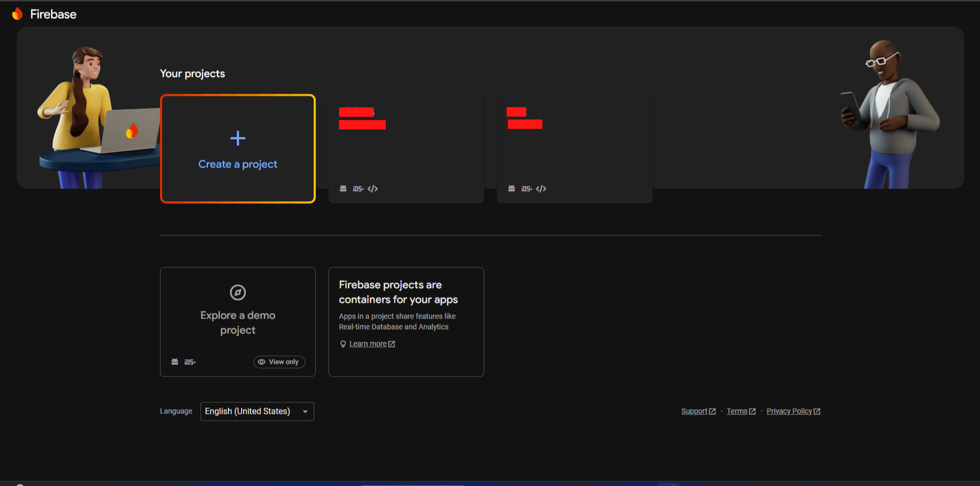Open the Language dropdown showing English (United States)
Image resolution: width=980 pixels, height=486 pixels.
coord(257,411)
